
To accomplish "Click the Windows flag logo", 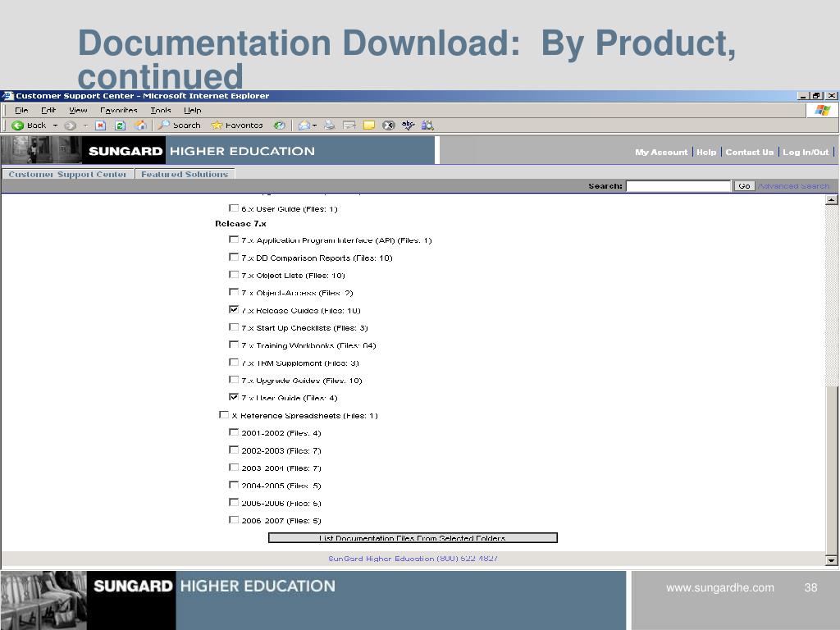I will coord(822,111).
